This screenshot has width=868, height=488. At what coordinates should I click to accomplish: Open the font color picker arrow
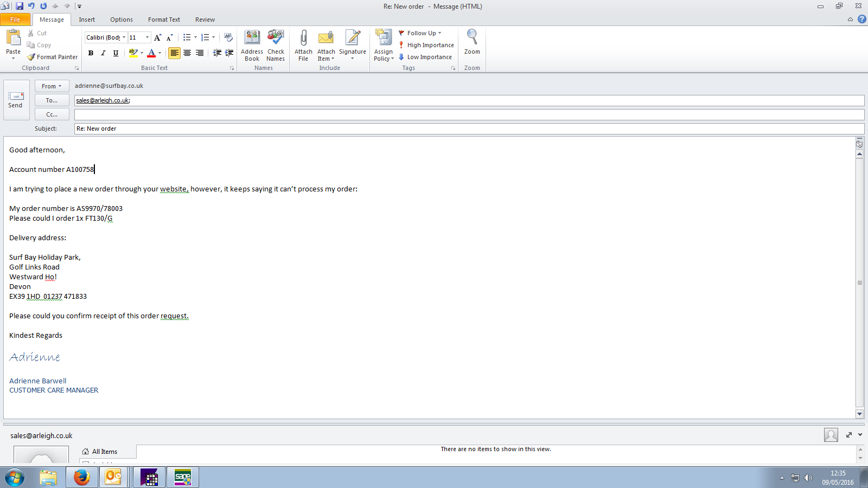tap(159, 53)
